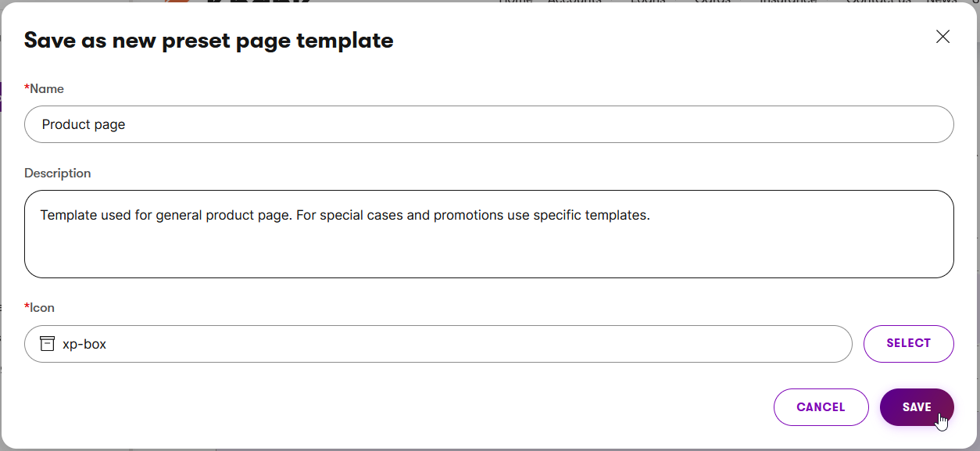Save the new preset page template
The width and height of the screenshot is (980, 451).
tap(916, 407)
